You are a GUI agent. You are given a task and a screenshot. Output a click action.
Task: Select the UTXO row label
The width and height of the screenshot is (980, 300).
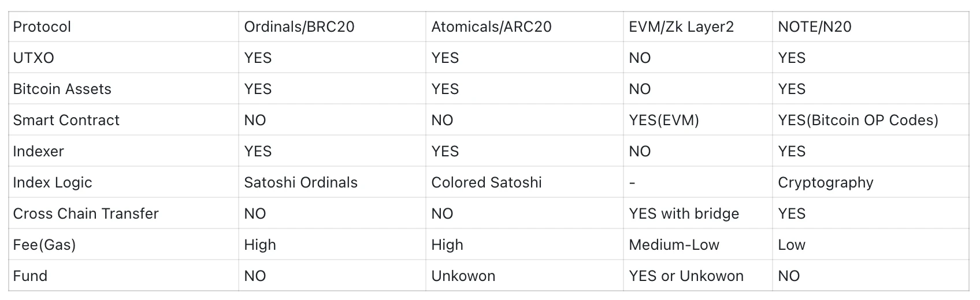click(34, 58)
